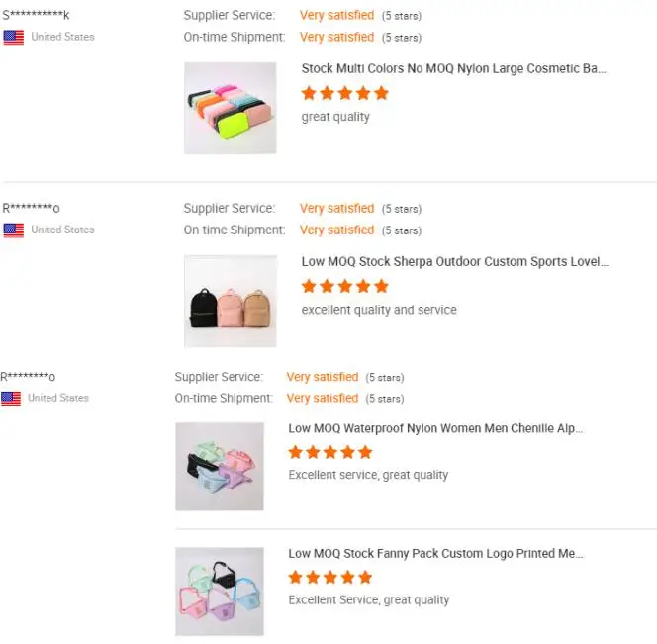Click the star rating under Nylon Large Cosmetic Bag
The width and height of the screenshot is (657, 644).
(x=344, y=94)
